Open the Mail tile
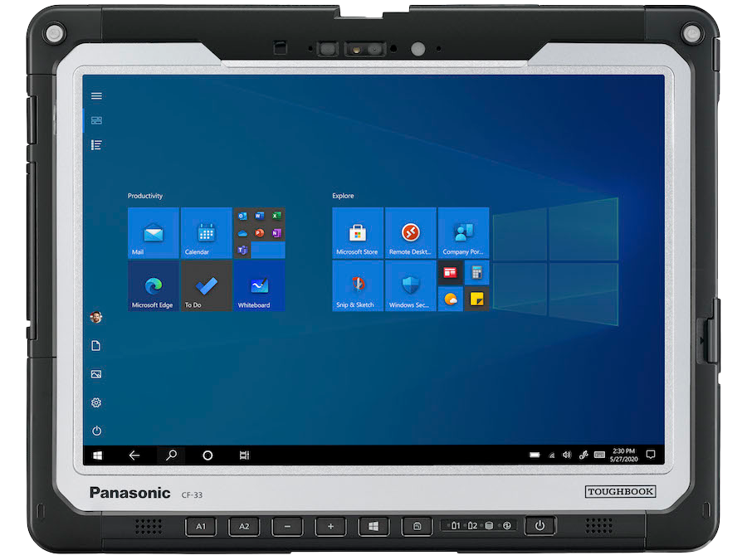Screen dimensions: 747x560 click(x=154, y=233)
